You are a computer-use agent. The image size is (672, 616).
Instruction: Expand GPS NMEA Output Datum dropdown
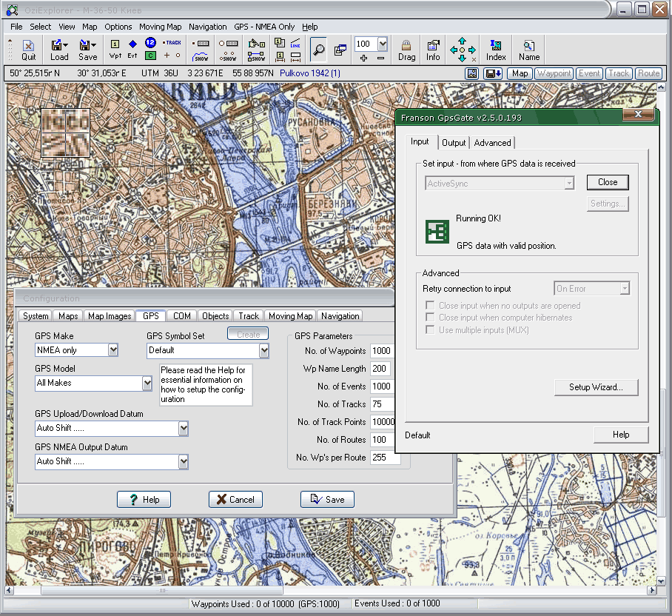[x=183, y=461]
